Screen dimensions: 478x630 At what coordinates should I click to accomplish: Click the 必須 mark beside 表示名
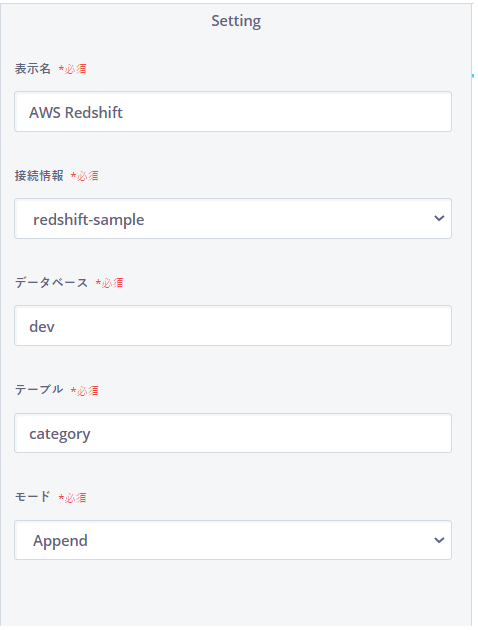tap(72, 69)
